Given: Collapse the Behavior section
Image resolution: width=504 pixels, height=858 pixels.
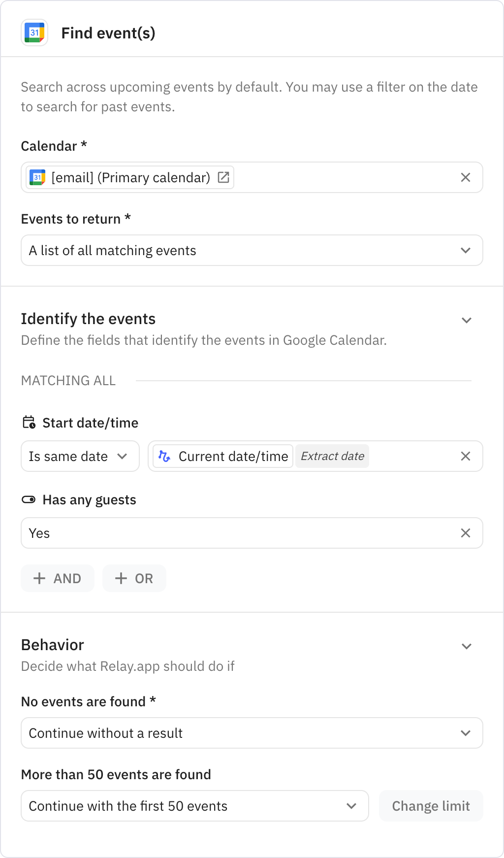Looking at the screenshot, I should pyautogui.click(x=466, y=646).
